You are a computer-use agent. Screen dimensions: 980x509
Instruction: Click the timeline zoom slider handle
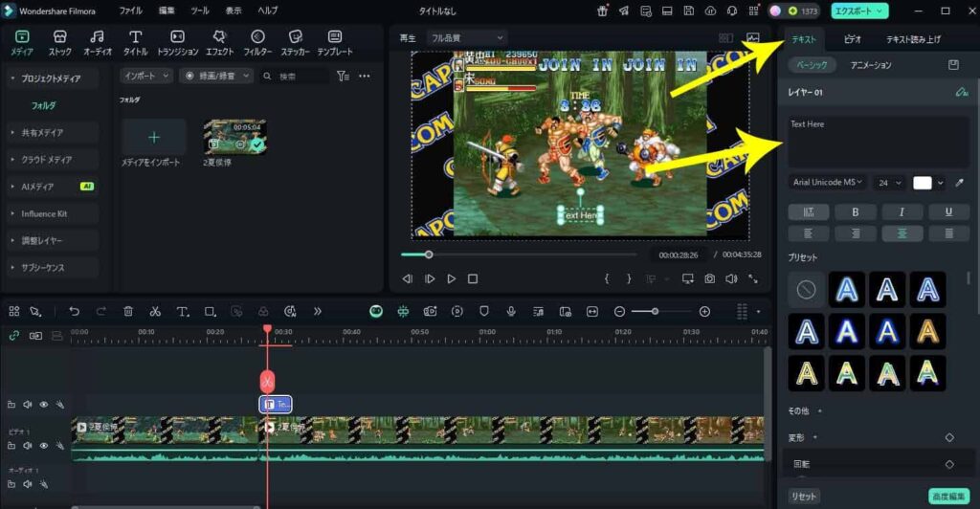click(655, 311)
